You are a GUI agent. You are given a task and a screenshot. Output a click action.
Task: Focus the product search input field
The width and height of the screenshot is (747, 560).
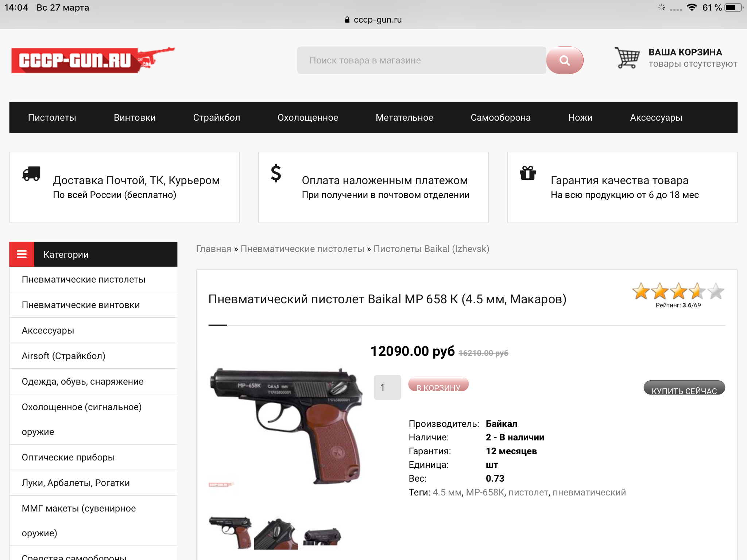tap(421, 60)
